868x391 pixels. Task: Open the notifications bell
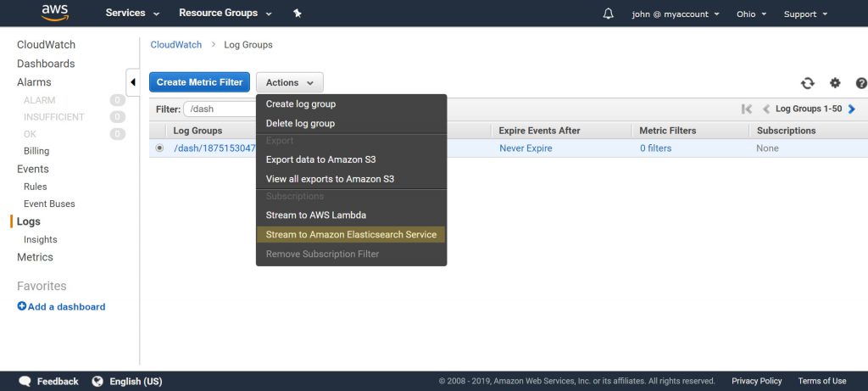tap(608, 14)
